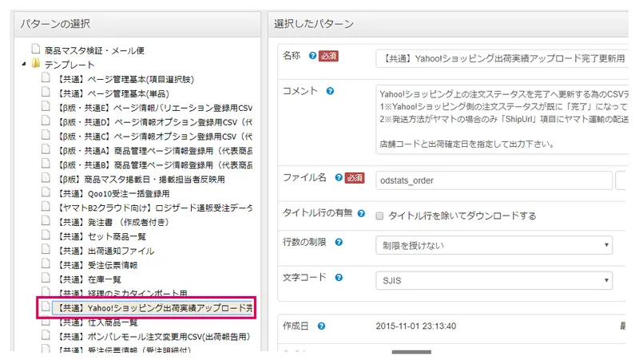Select 【共通】出荷通知ファイル pattern
639x364 pixels.
pos(105,251)
